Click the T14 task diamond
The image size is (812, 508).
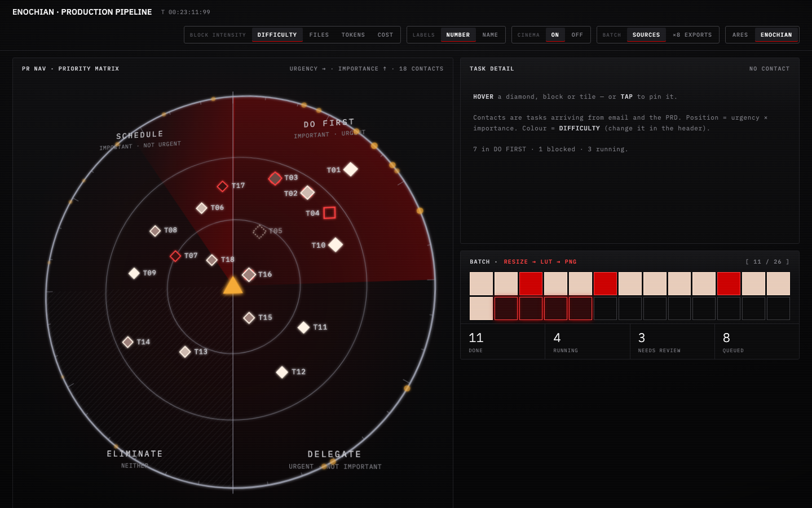(x=128, y=342)
